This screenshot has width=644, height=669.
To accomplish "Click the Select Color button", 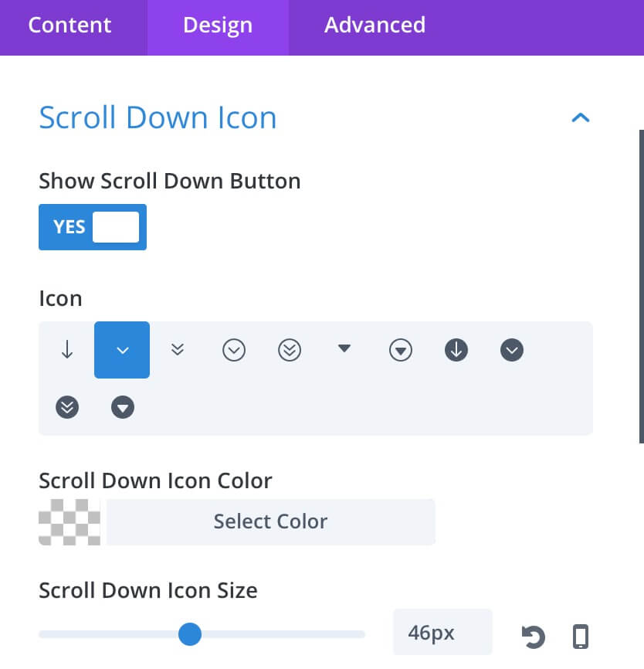I will click(x=271, y=521).
